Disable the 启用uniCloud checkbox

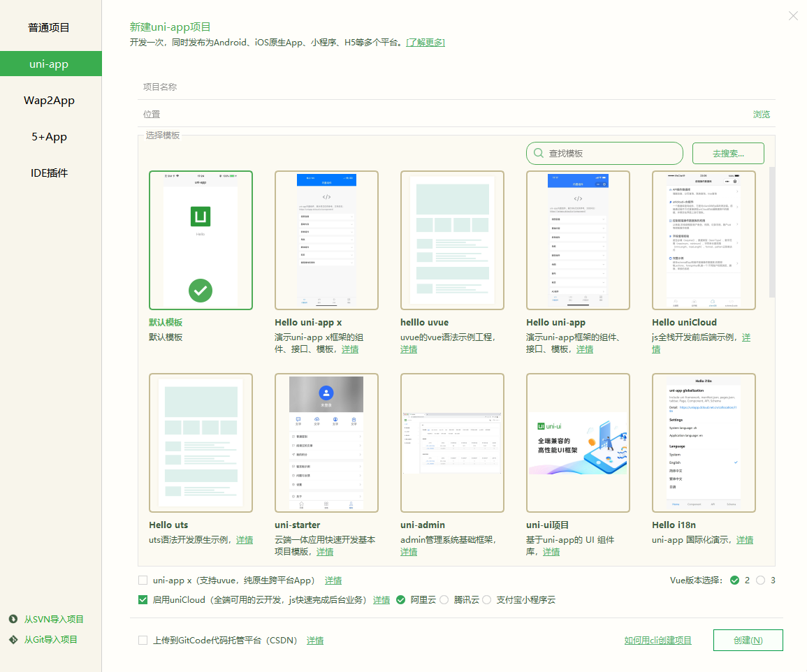click(x=143, y=599)
